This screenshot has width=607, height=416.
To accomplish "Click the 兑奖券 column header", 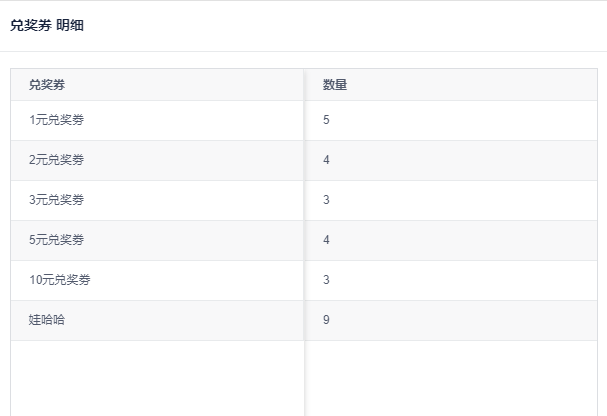I will (47, 85).
